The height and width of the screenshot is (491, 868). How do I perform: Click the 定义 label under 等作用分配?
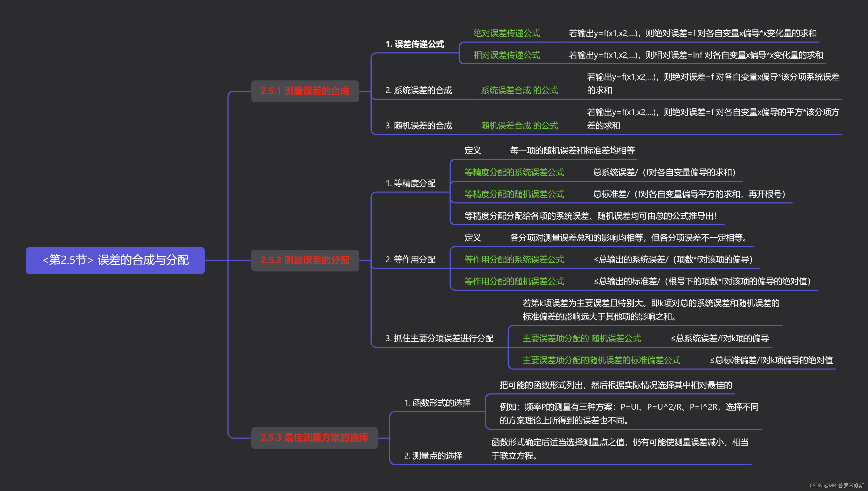(473, 238)
